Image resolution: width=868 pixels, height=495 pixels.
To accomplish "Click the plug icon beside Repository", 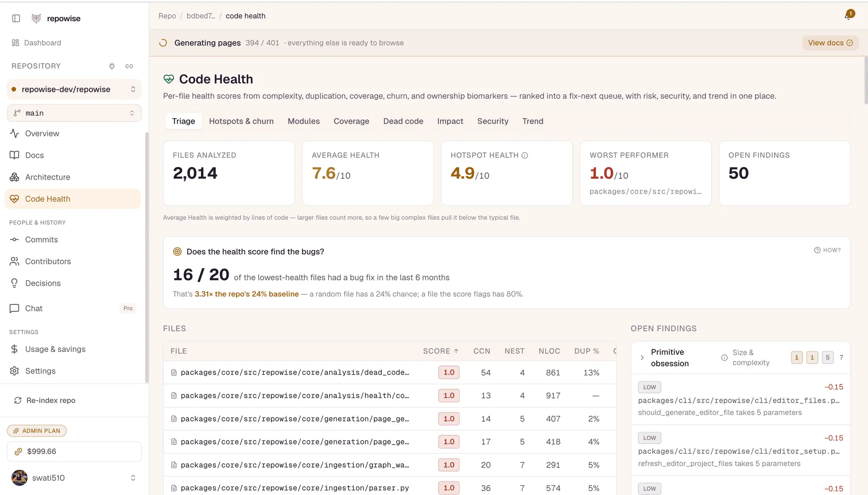I will click(112, 66).
